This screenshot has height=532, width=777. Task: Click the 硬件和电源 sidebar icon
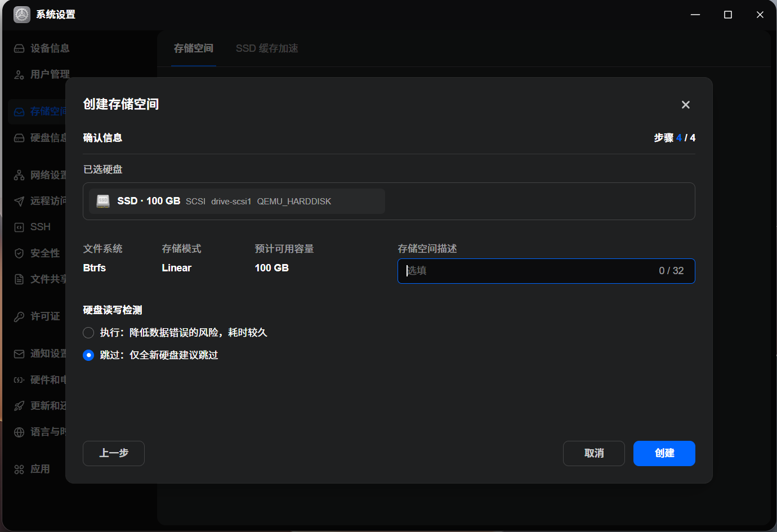click(19, 380)
